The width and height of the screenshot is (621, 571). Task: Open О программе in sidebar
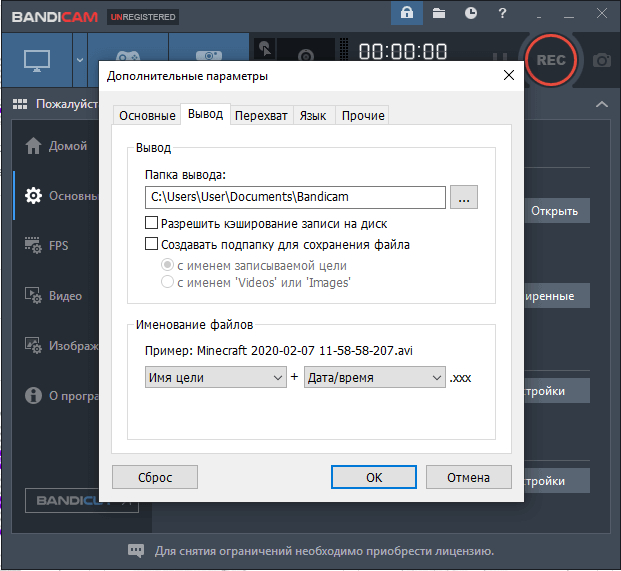click(x=61, y=396)
